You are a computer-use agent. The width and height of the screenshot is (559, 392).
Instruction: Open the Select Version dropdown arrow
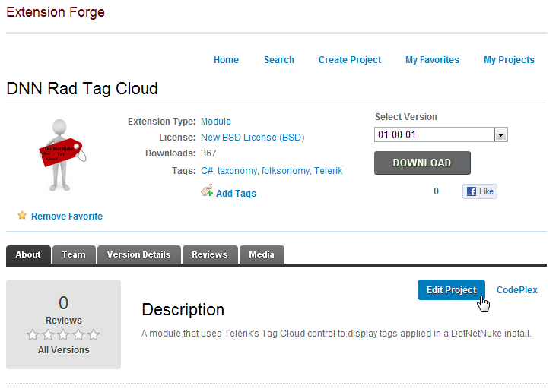[x=500, y=135]
